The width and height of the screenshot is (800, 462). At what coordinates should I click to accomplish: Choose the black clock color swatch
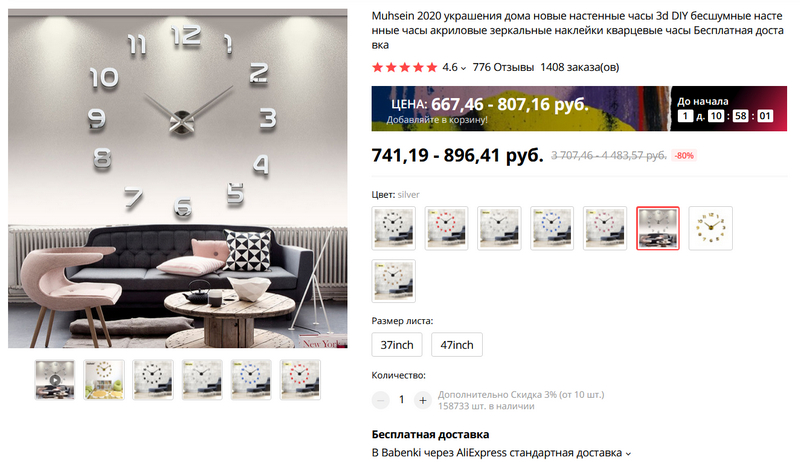(x=393, y=228)
